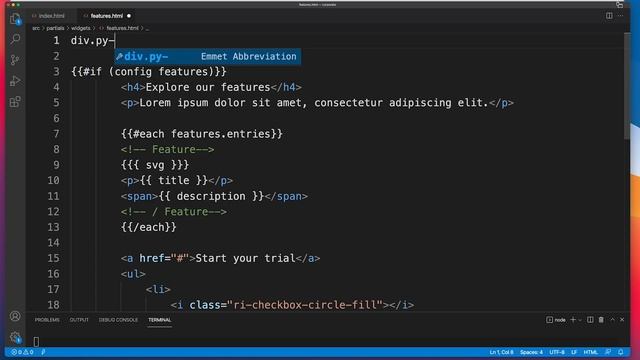Click errors and warnings count in status bar
640x360 pixels.
[x=22, y=352]
